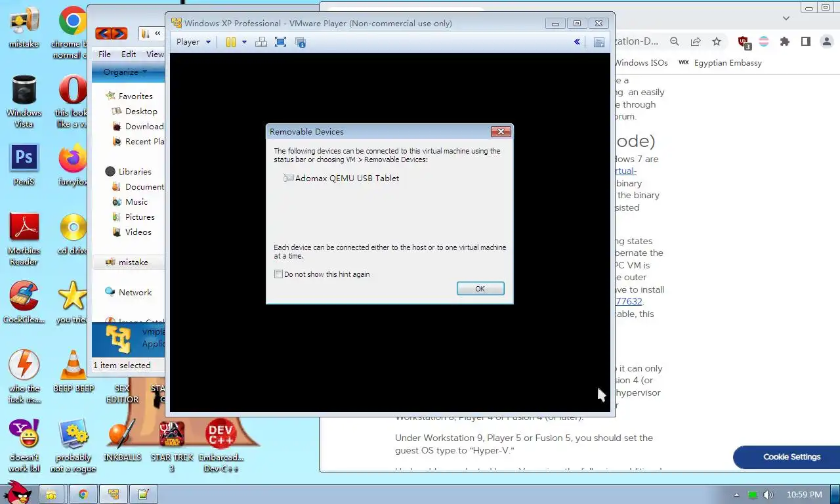Select Desktop under Favorites
The image size is (840, 504).
(x=141, y=111)
